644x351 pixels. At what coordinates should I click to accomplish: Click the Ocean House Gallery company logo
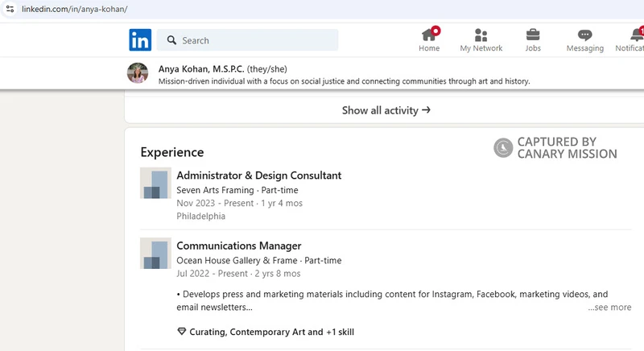[x=155, y=254]
